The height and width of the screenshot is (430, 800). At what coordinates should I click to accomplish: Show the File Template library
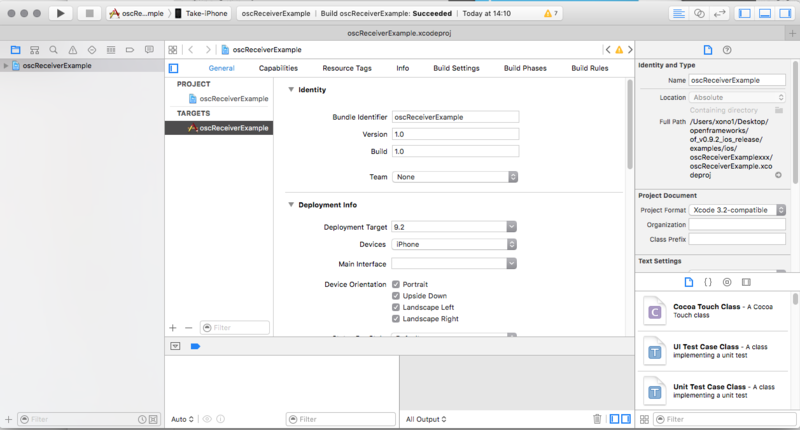pos(689,282)
